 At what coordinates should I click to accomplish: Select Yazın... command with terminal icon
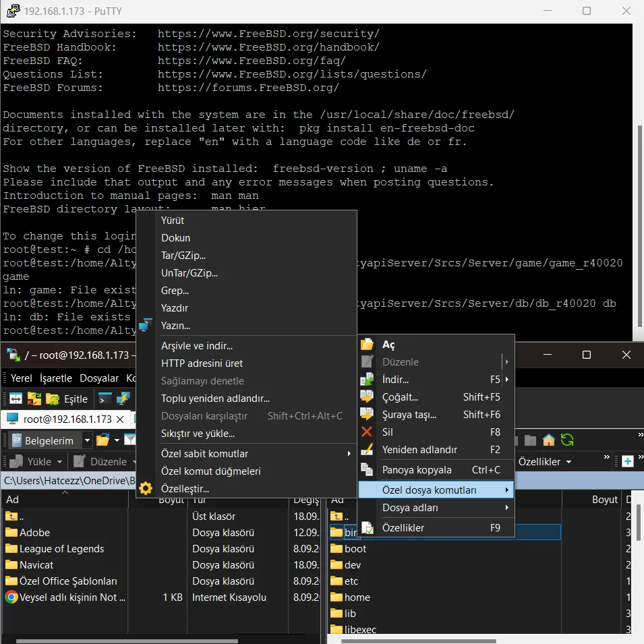(246, 326)
